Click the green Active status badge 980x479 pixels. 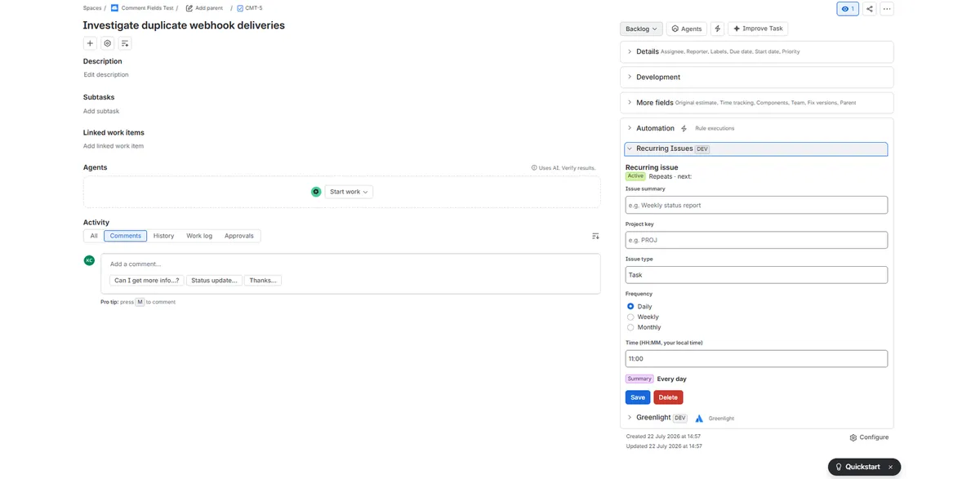(x=635, y=176)
